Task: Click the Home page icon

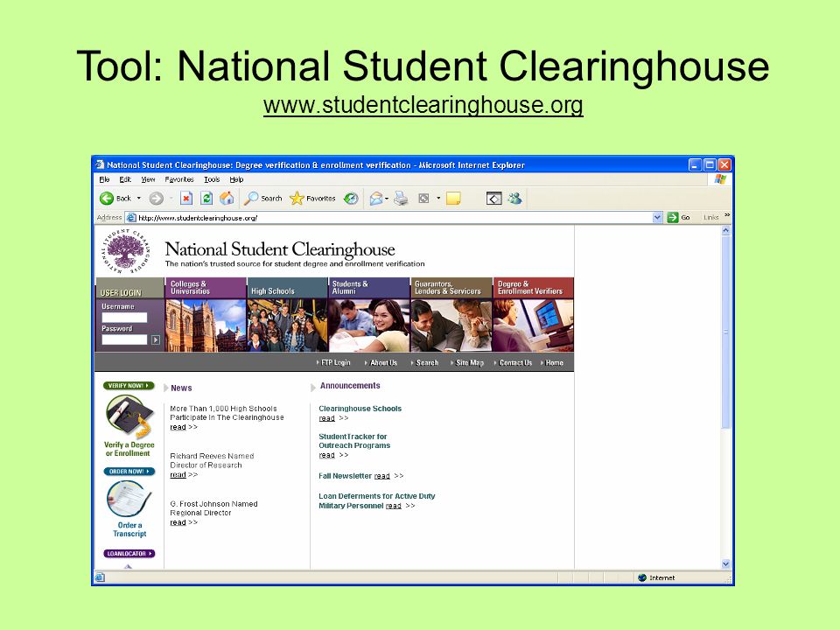Action: coord(227,199)
